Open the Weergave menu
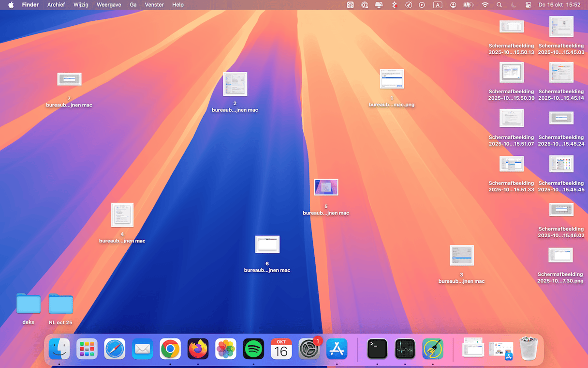Screen dimensions: 588x368 [109, 5]
